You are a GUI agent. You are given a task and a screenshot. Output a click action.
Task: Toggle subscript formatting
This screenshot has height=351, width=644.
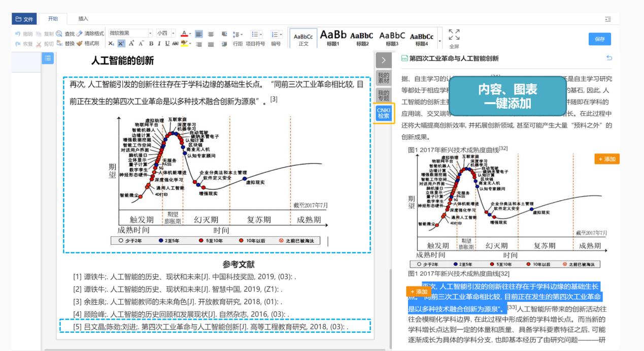point(110,44)
